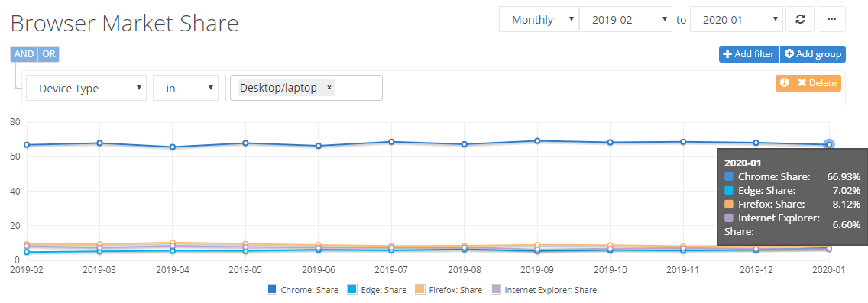Click the Add group button

(813, 54)
